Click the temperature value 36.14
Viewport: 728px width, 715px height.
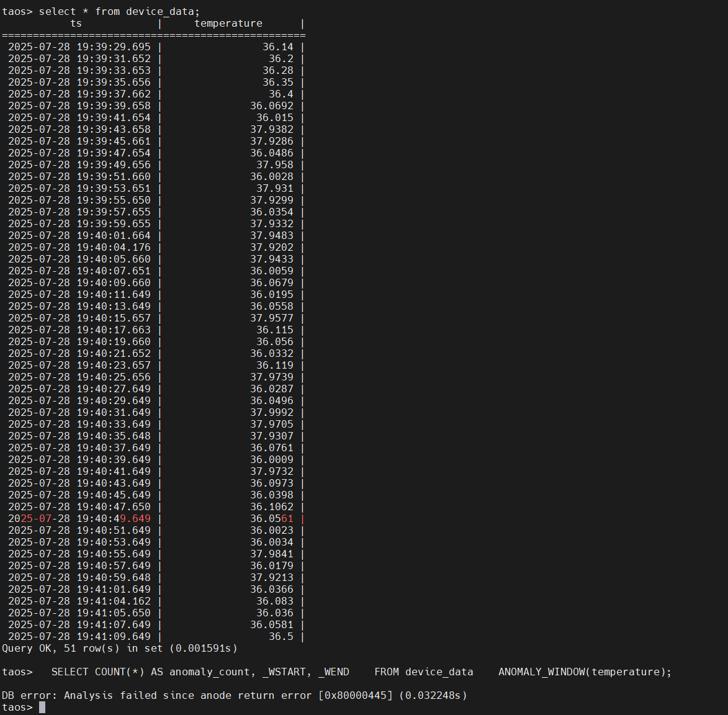click(x=277, y=47)
